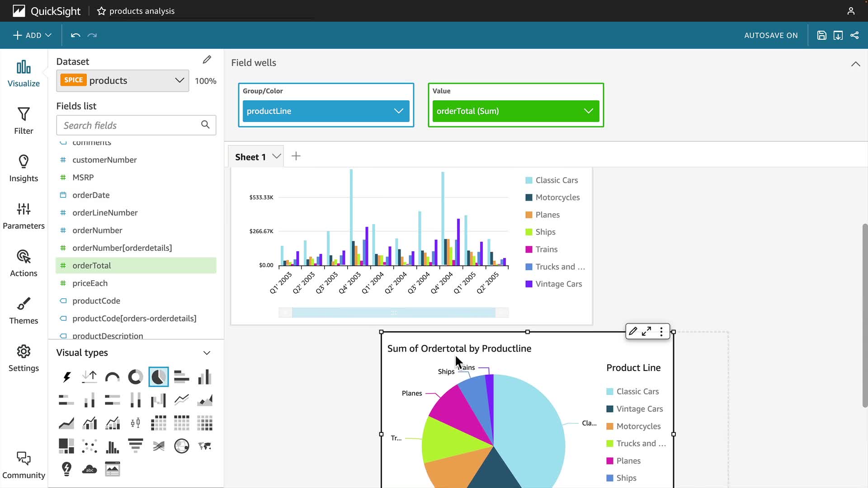Screen dimensions: 868x488
Task: Toggle Classic Cars in pie chart legend
Action: (x=637, y=391)
